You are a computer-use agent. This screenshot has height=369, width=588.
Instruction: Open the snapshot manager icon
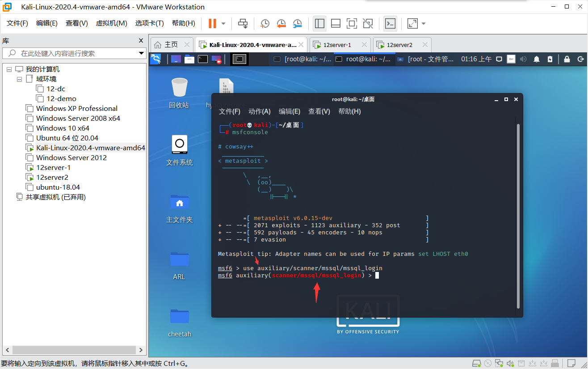(297, 23)
